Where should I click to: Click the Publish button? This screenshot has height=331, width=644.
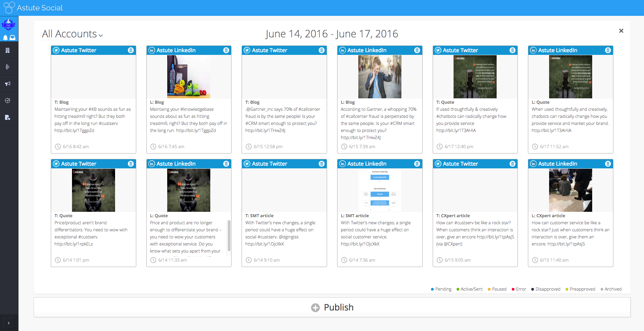click(x=332, y=307)
